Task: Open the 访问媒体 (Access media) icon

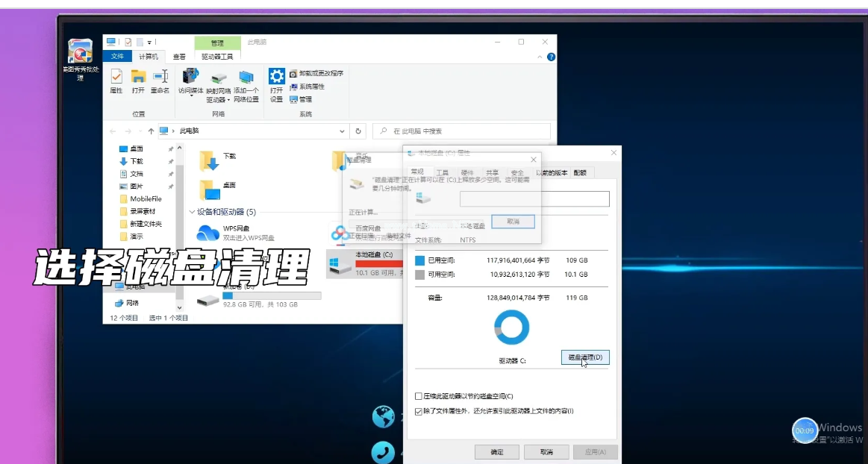Action: click(x=191, y=77)
